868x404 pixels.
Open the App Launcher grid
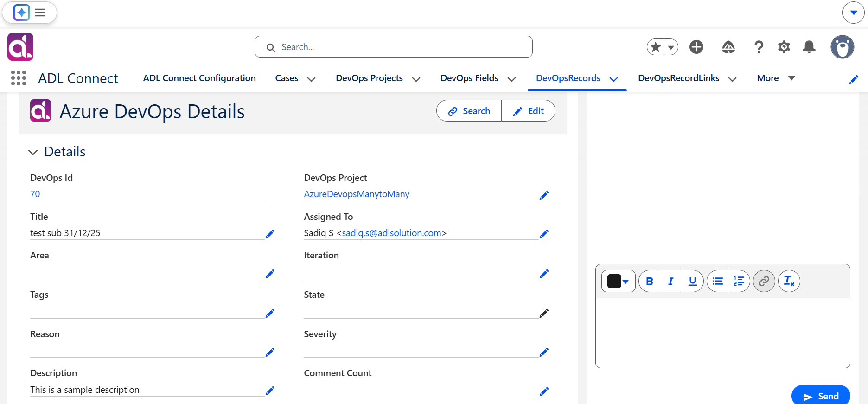pos(19,78)
